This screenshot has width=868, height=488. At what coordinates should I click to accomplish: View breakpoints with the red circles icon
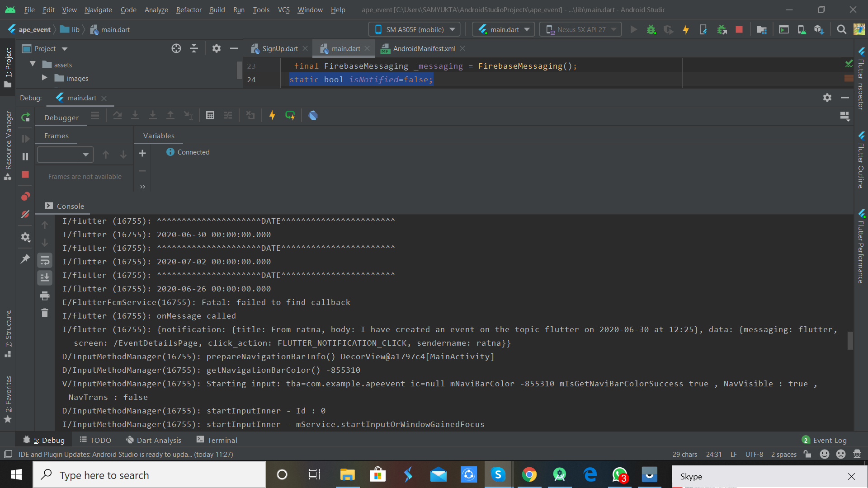(25, 197)
